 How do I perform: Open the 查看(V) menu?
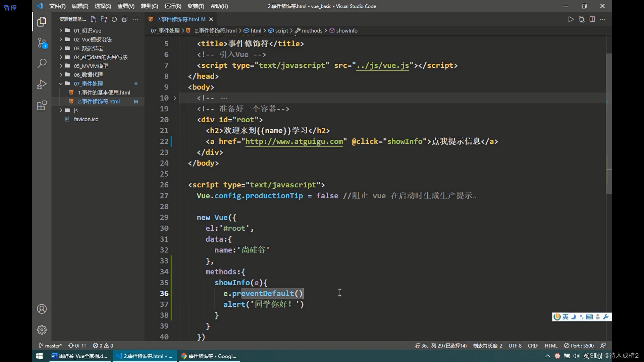click(126, 6)
